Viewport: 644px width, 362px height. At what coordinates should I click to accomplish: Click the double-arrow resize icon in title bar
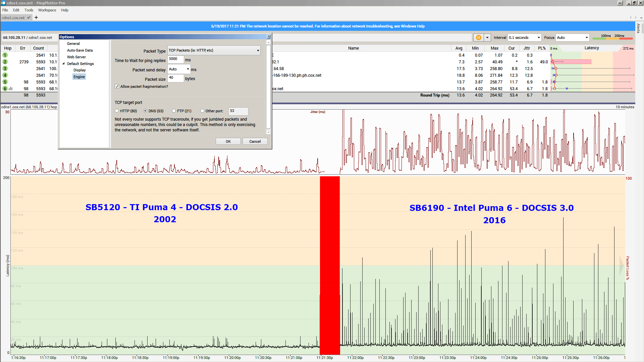620,3
